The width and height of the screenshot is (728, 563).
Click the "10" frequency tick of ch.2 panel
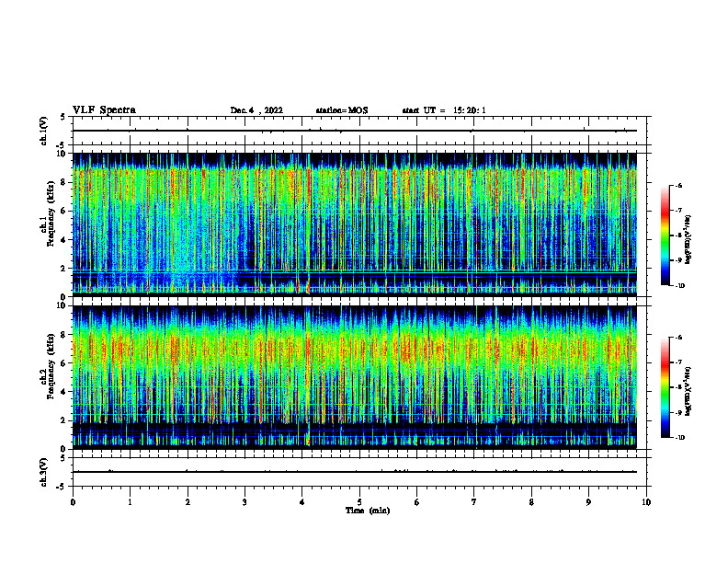(62, 306)
